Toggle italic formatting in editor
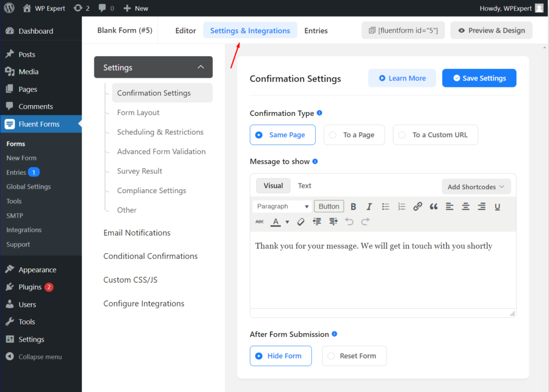The image size is (549, 392). [369, 206]
